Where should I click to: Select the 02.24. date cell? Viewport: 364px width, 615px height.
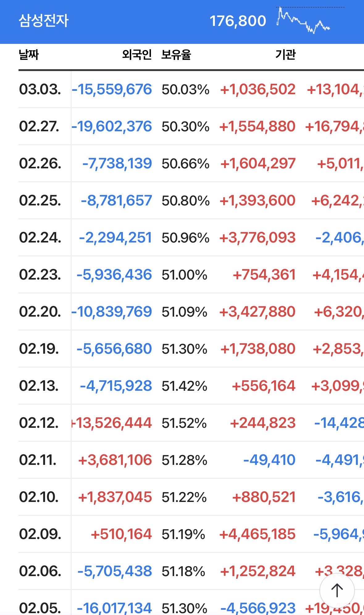pos(40,238)
